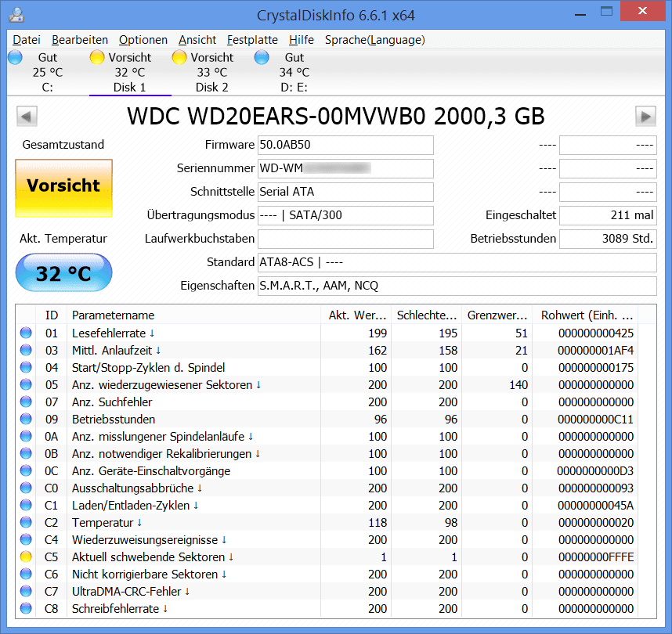
Task: Click the CrystalDiskInfo app icon in title bar
Action: pyautogui.click(x=16, y=16)
